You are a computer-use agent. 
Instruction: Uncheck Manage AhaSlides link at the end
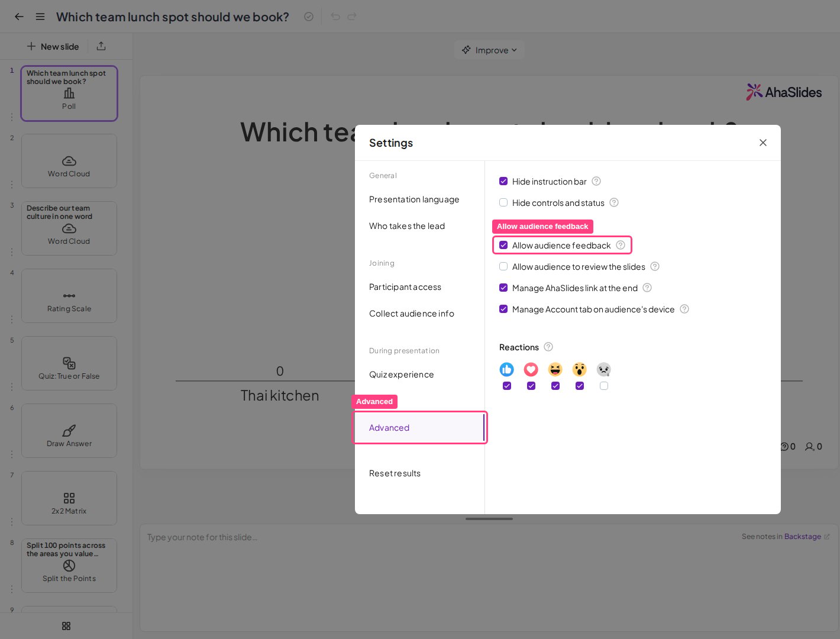(x=503, y=288)
